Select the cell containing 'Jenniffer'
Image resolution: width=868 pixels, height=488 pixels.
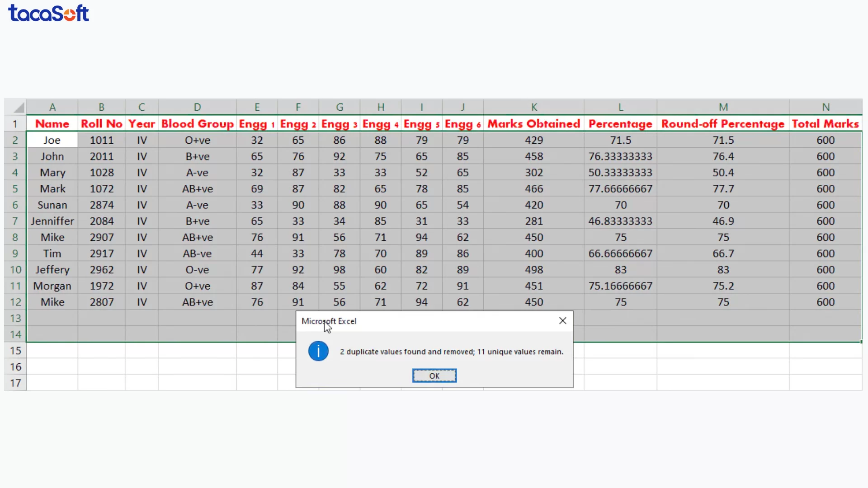[x=52, y=221]
